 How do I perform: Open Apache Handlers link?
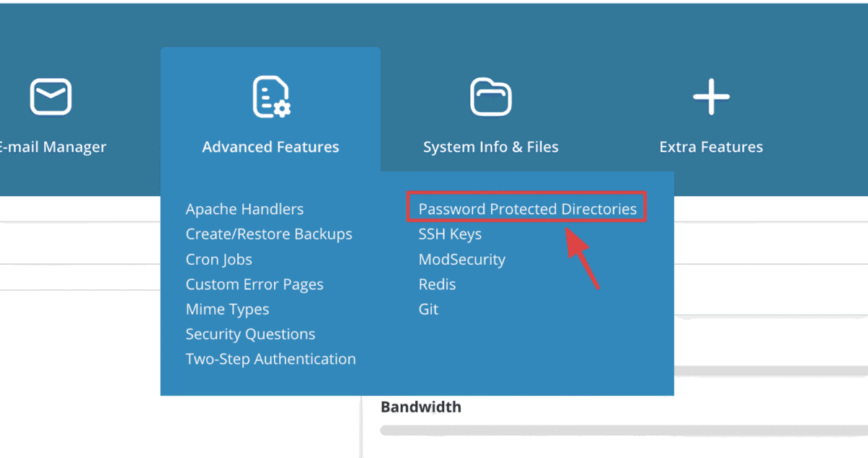[244, 209]
